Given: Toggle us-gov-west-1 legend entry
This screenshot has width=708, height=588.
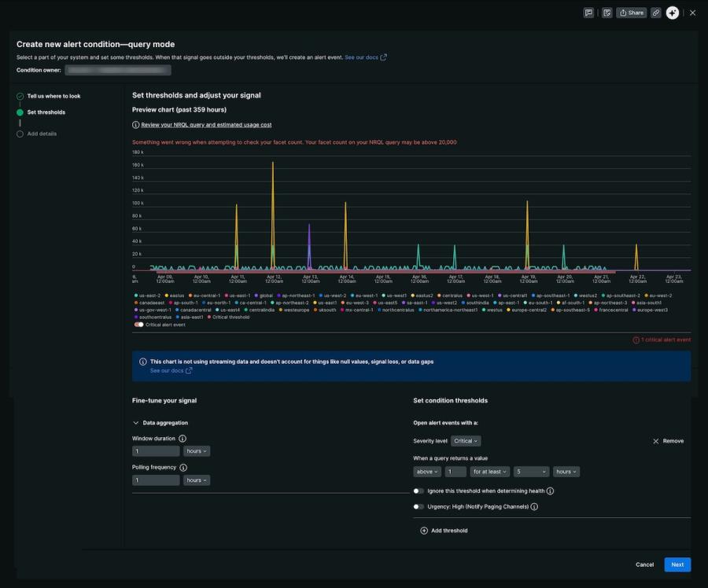Looking at the screenshot, I should [153, 310].
